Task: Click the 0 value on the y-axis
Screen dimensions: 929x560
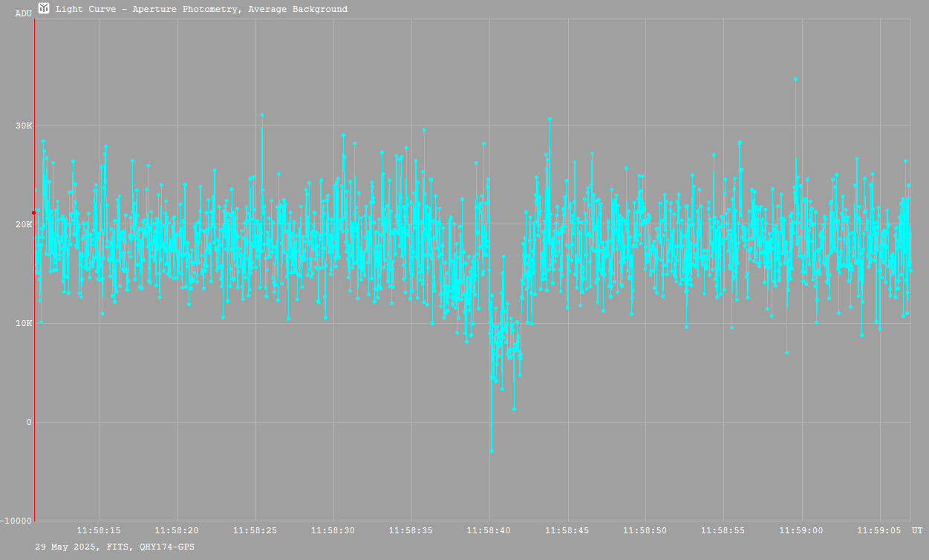Action: pos(30,423)
